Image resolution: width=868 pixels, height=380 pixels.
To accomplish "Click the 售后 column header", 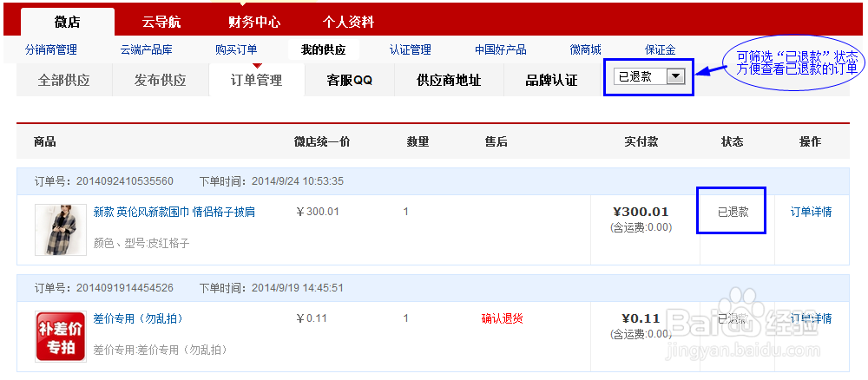I will pos(496,142).
